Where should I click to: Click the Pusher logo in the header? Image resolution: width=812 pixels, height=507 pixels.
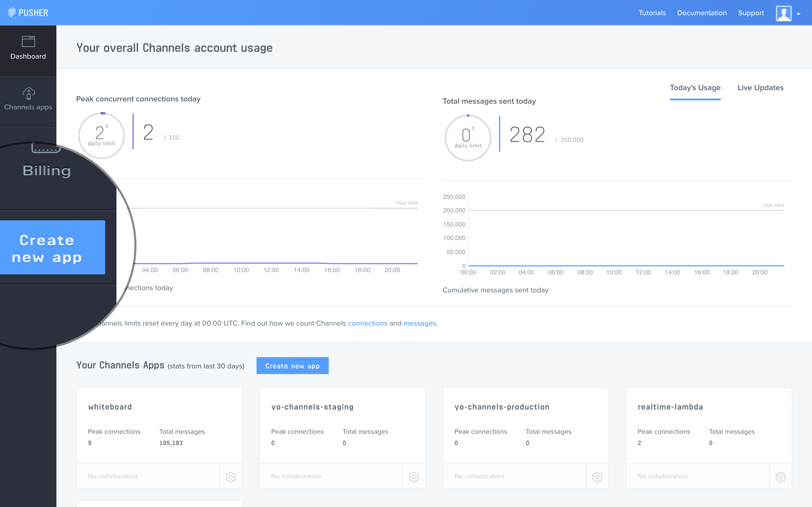28,12
